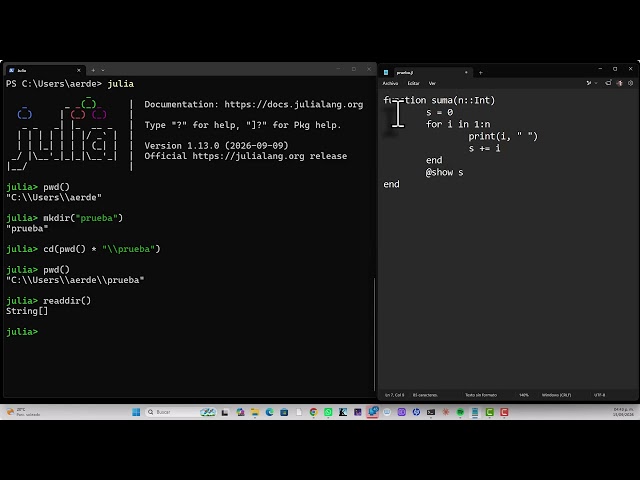Open the taskbar clock and date
The width and height of the screenshot is (640, 480).
point(623,412)
